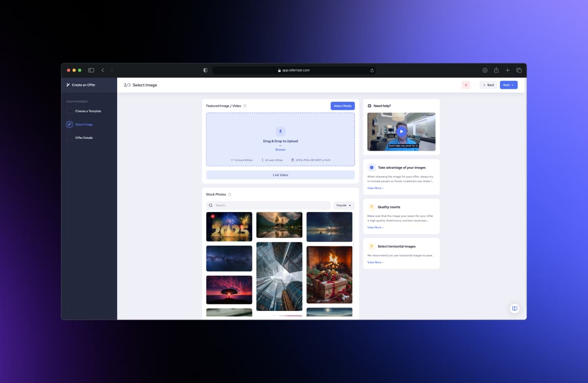
Task: Click the magnifier icon in the search box
Action: click(x=211, y=205)
